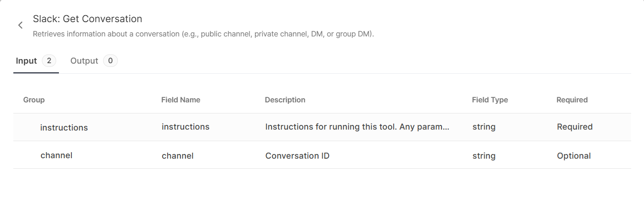
Task: Click the Description column header
Action: click(x=285, y=100)
